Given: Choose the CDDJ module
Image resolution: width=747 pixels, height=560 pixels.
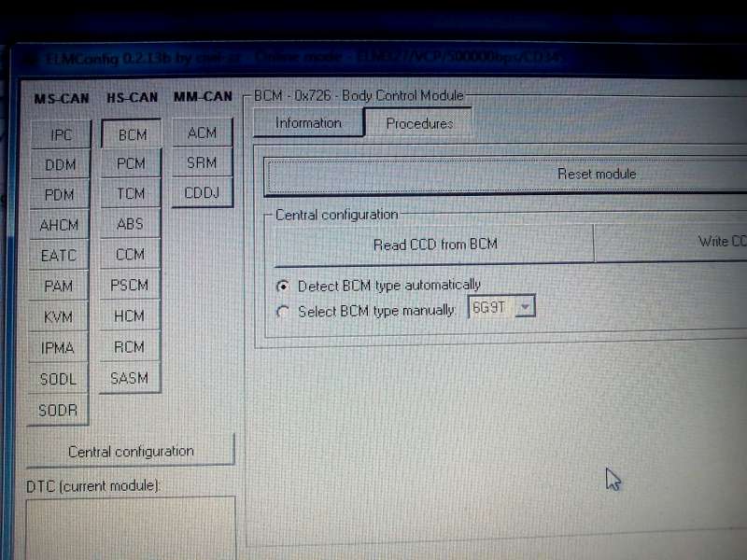Looking at the screenshot, I should (202, 193).
